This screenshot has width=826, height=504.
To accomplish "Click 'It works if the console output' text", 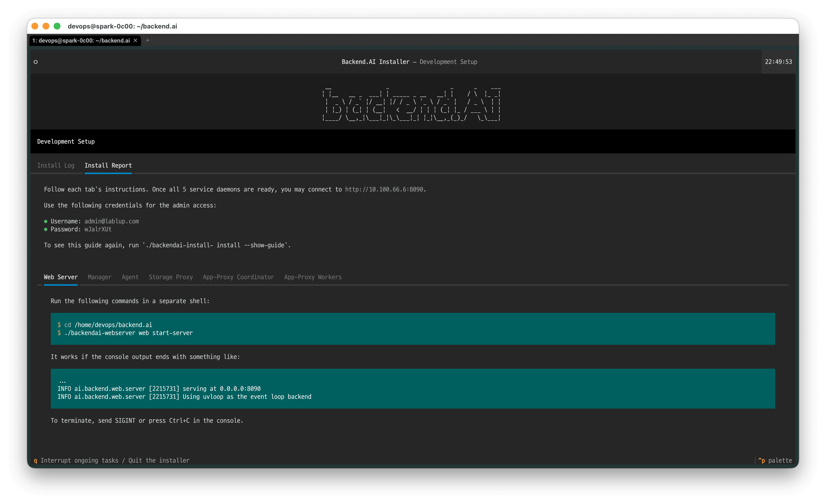I will point(145,357).
